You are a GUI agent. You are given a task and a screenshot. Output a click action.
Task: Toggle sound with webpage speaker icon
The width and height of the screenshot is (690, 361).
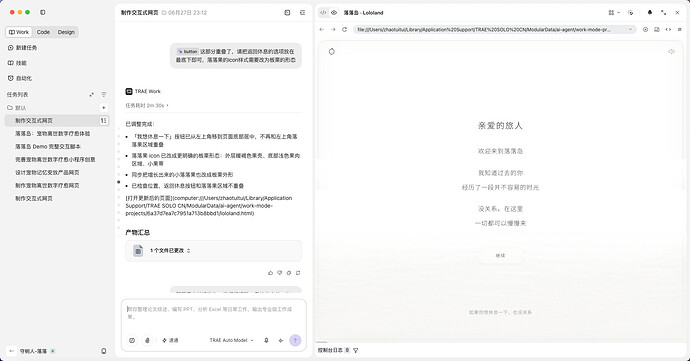[x=671, y=52]
